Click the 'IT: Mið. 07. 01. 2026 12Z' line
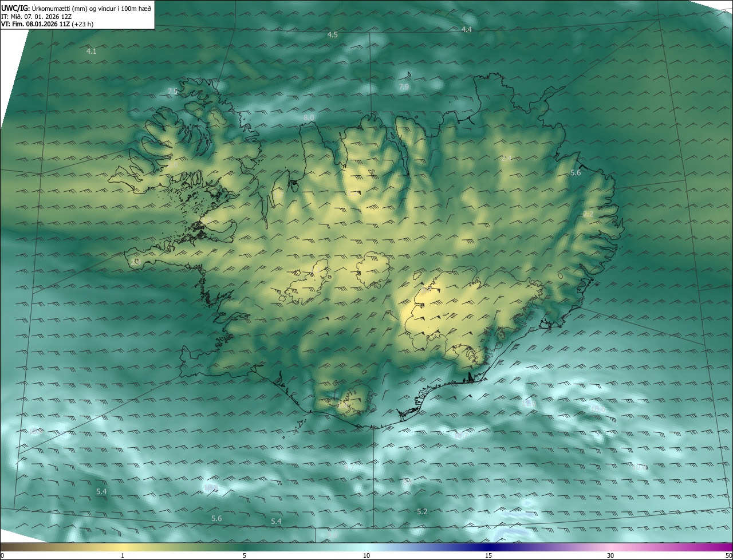733x560 pixels. [x=36, y=17]
